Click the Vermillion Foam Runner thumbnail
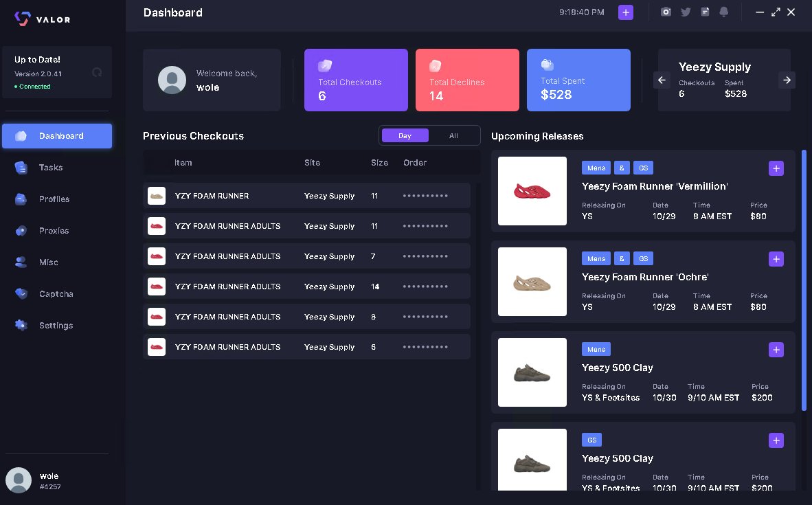 (532, 191)
